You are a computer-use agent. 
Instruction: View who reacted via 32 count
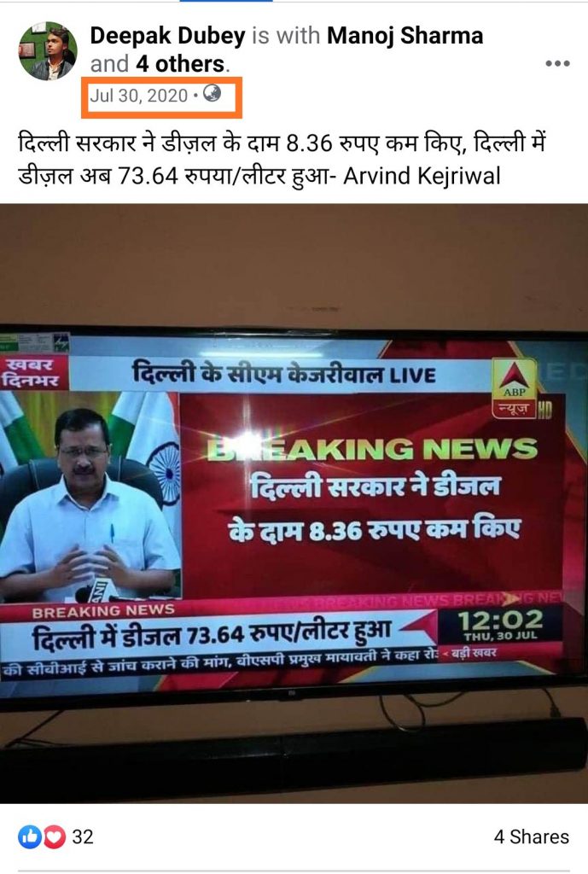[x=83, y=836]
